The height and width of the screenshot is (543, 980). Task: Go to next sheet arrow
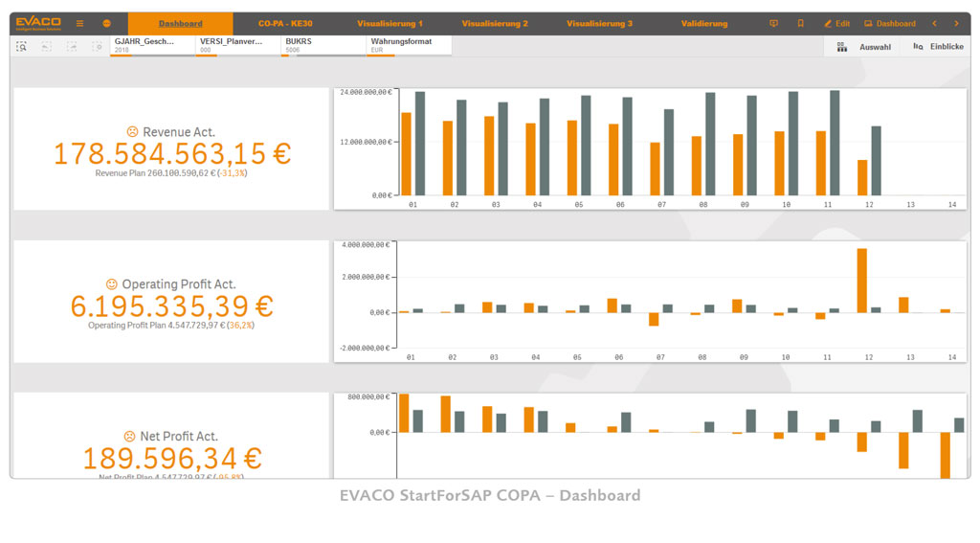[956, 23]
